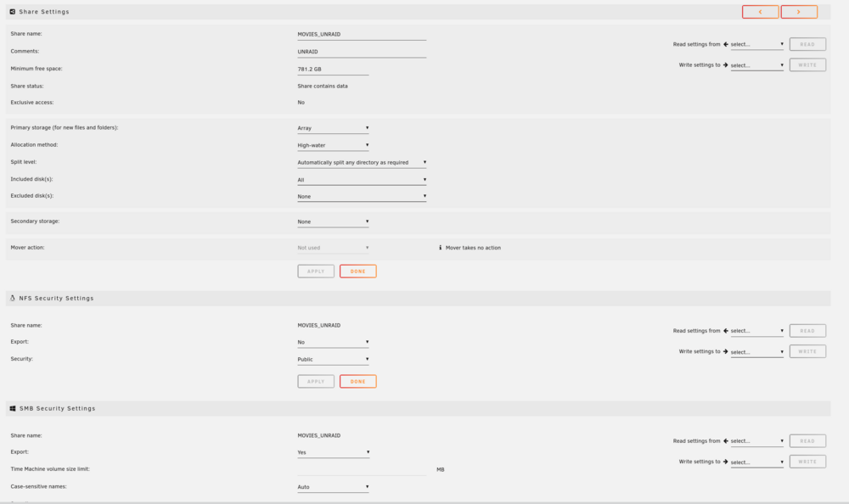The height and width of the screenshot is (504, 849).
Task: Click the 'Exclusive access:' label
Action: pyautogui.click(x=32, y=103)
